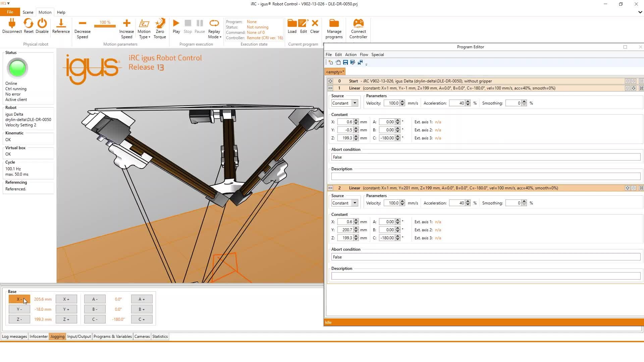Open Program Editor Edit menu
The height and width of the screenshot is (362, 644).
click(338, 55)
